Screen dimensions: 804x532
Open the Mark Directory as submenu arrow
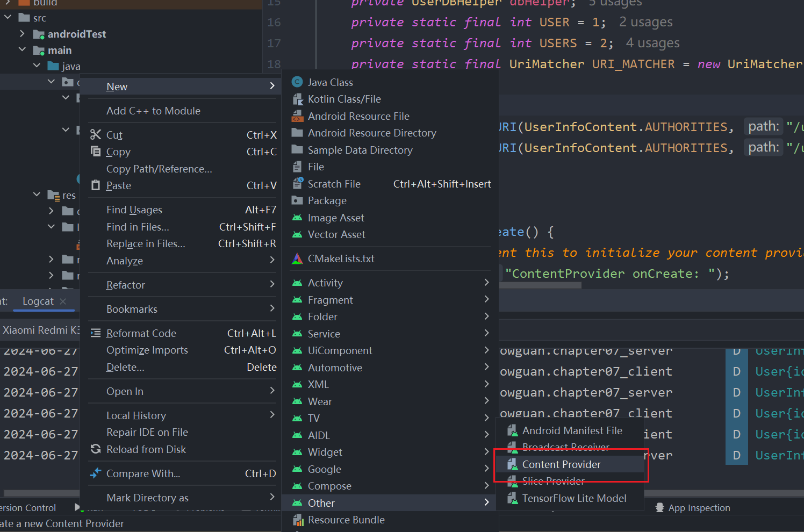[x=272, y=497]
